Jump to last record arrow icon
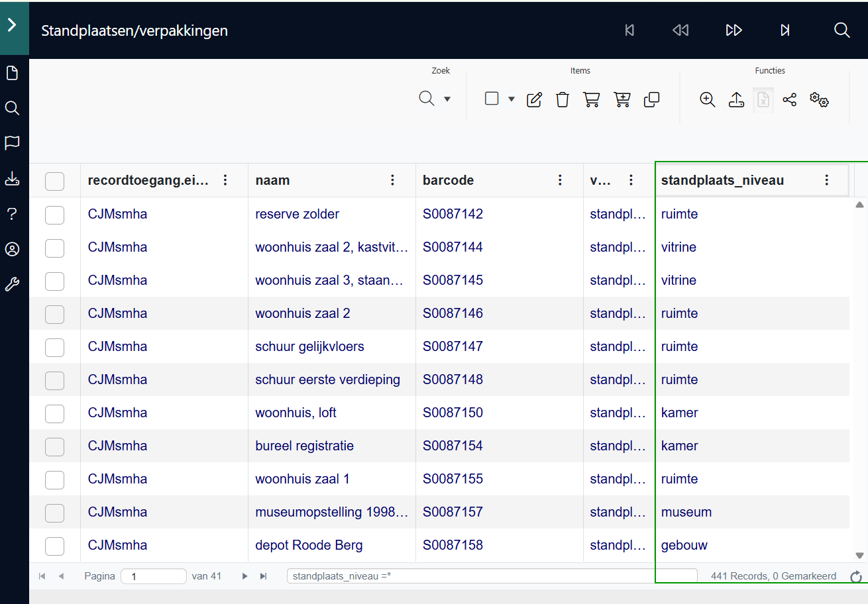The width and height of the screenshot is (868, 604). 785,30
